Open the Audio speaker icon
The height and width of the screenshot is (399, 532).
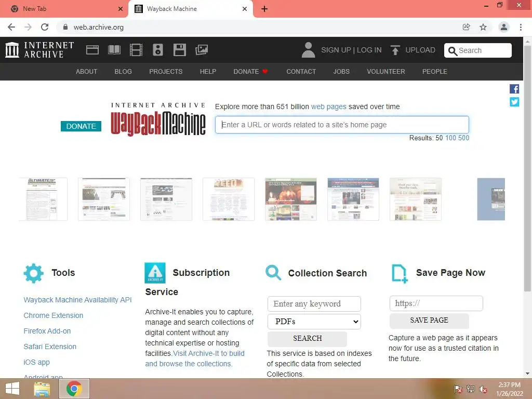pos(158,50)
